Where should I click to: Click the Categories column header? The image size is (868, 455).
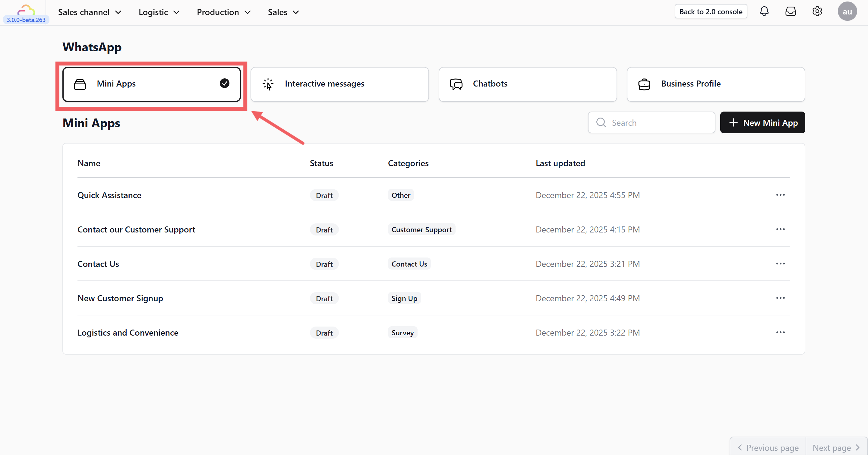click(408, 163)
